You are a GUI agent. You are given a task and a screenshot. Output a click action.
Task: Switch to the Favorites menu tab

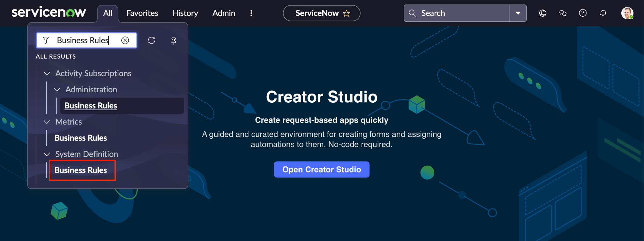[x=142, y=13]
